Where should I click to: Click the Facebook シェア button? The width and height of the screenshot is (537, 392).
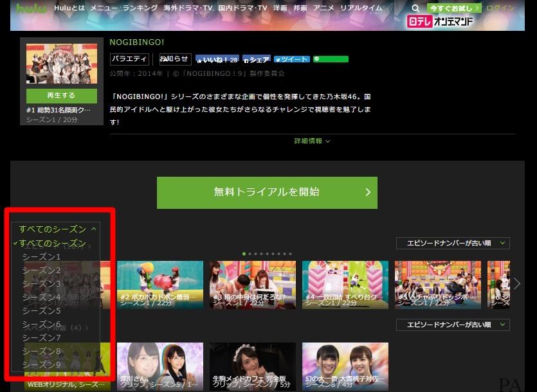(x=257, y=60)
